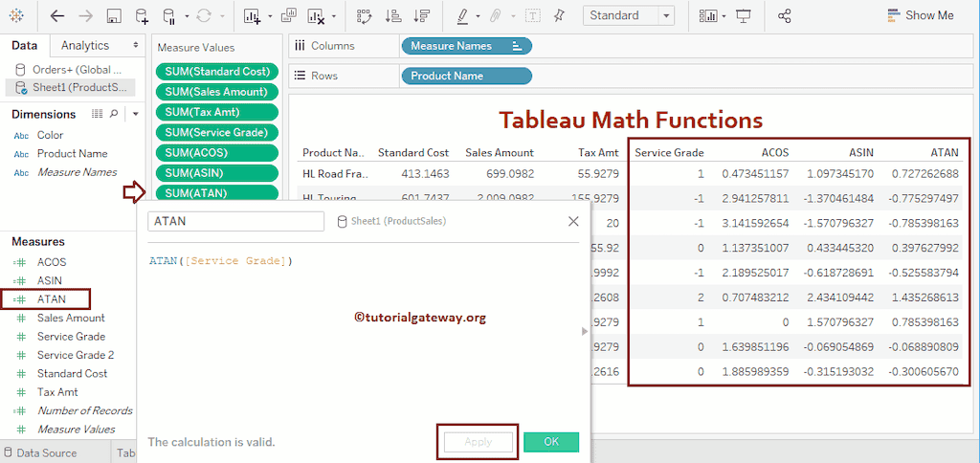Create a new worksheet with chart-plus icon
Screen dimensions: 980x463
[253, 16]
